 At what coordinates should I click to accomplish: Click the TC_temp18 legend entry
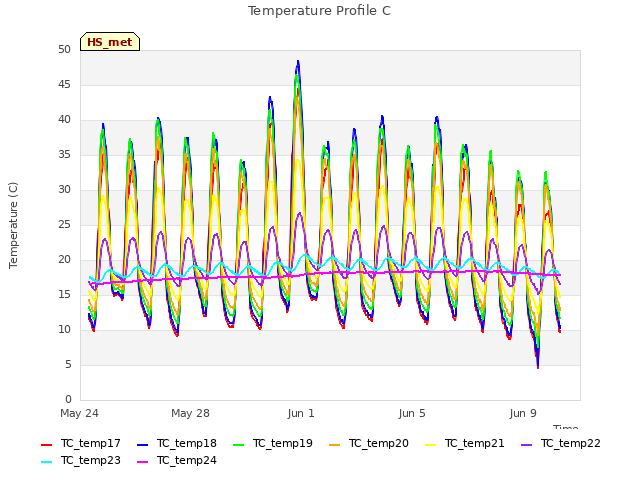[x=177, y=443]
